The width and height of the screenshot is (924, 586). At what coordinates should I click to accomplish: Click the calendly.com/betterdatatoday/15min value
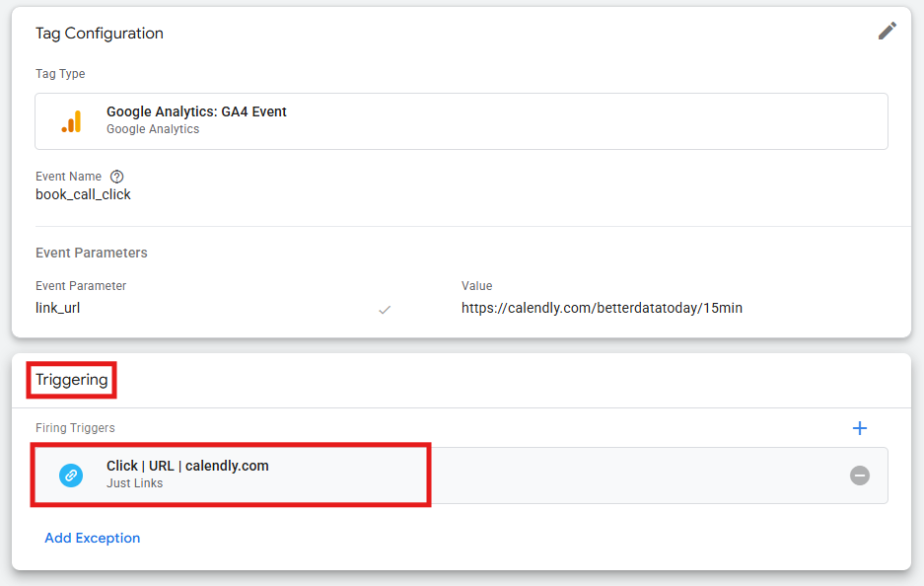pyautogui.click(x=602, y=308)
